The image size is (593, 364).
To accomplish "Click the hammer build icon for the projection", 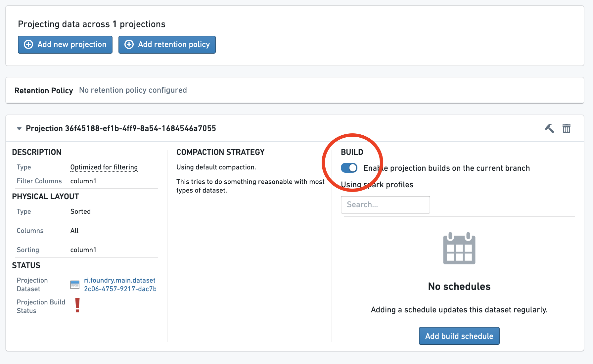I will tap(549, 128).
